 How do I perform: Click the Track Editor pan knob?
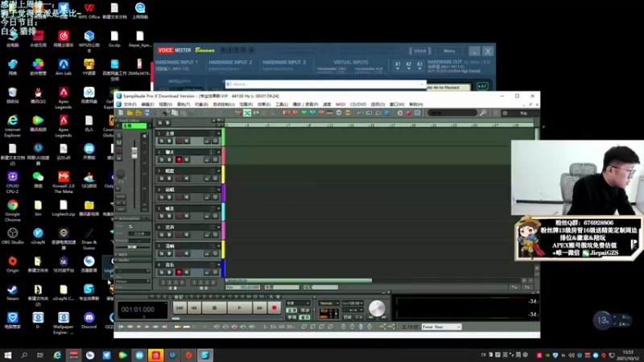coord(120,174)
